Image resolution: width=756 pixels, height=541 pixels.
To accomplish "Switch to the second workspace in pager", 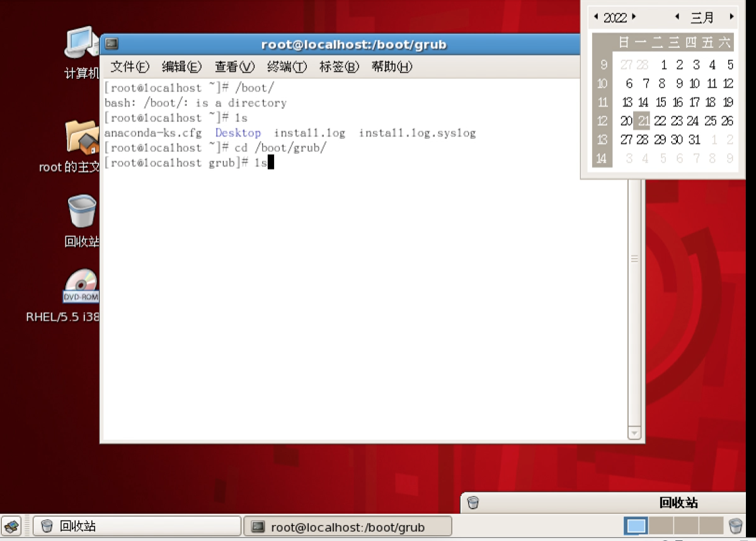I will coord(661,526).
